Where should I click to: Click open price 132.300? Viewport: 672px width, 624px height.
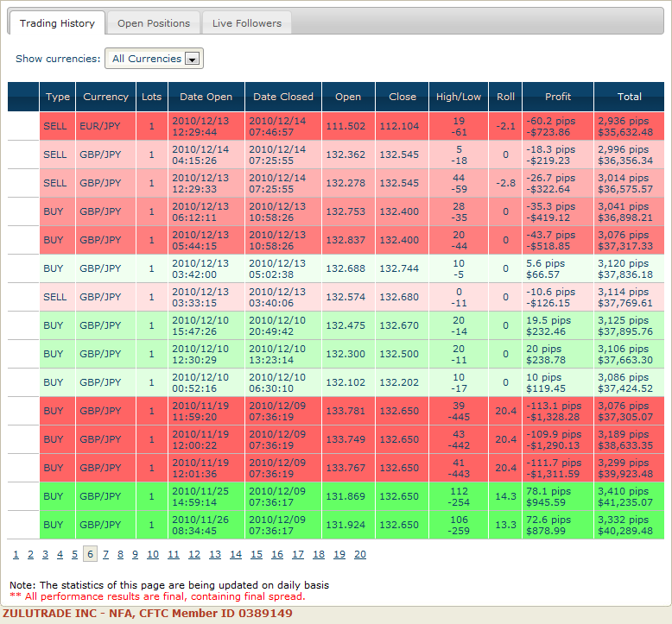tap(348, 354)
